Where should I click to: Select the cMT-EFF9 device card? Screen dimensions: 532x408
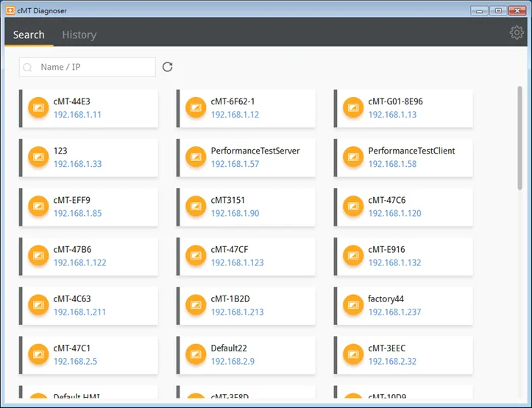(88, 207)
